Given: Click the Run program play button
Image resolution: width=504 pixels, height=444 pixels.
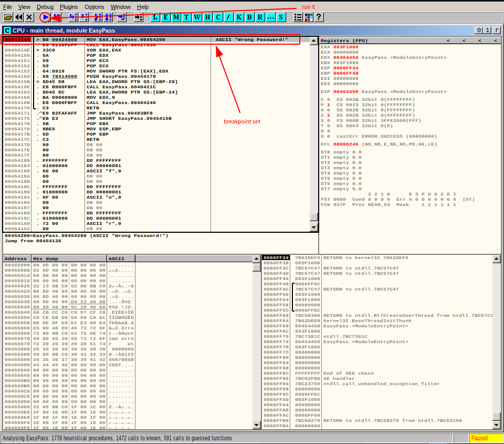Looking at the screenshot, I should [47, 17].
